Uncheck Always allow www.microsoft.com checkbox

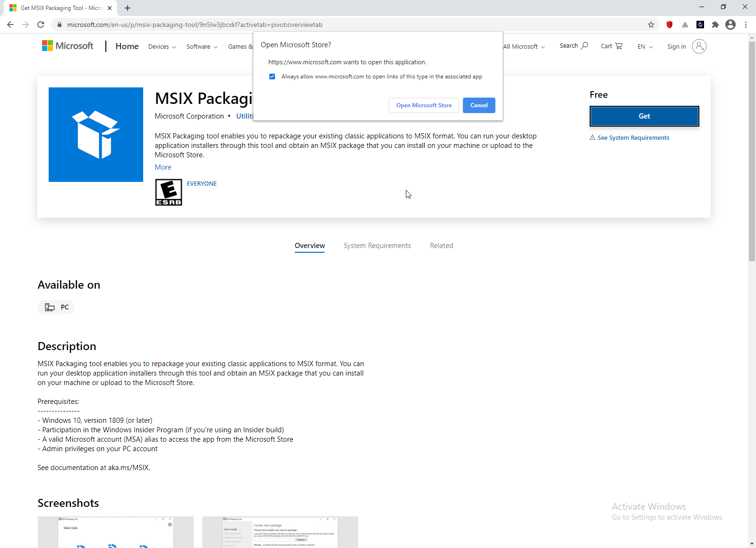272,77
